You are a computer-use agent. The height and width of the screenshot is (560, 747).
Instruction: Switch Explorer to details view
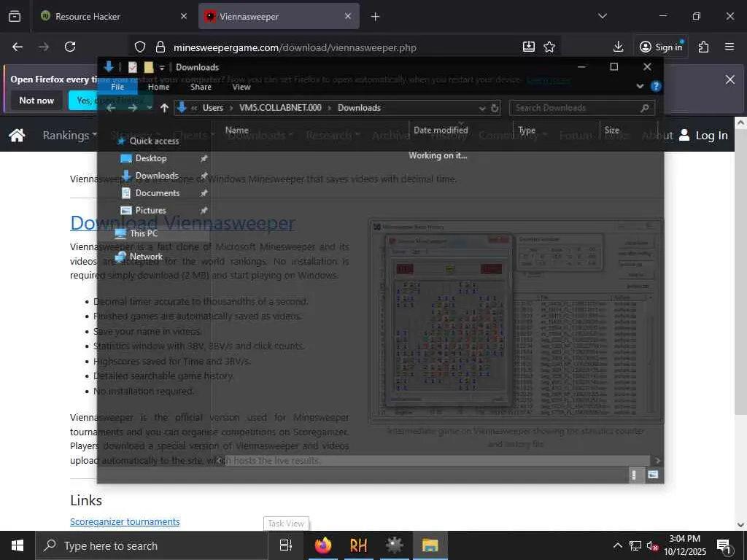tap(636, 475)
